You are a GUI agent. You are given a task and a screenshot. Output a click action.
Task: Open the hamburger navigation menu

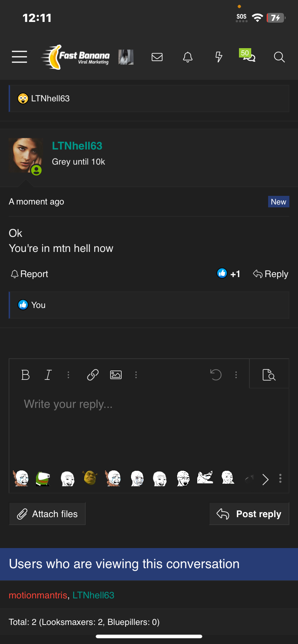19,57
